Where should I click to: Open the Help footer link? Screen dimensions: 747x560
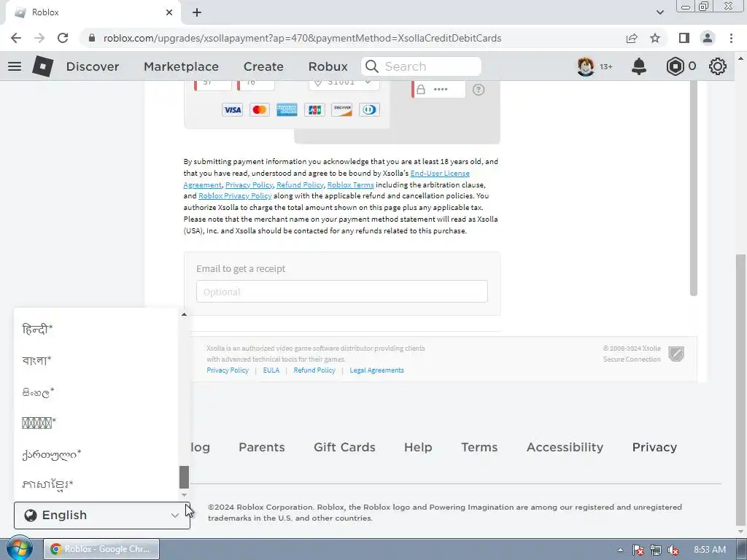click(x=418, y=447)
